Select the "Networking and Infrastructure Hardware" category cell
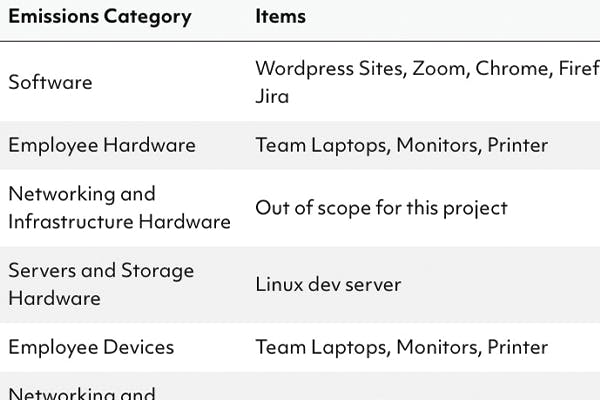The width and height of the screenshot is (600, 400). [119, 207]
